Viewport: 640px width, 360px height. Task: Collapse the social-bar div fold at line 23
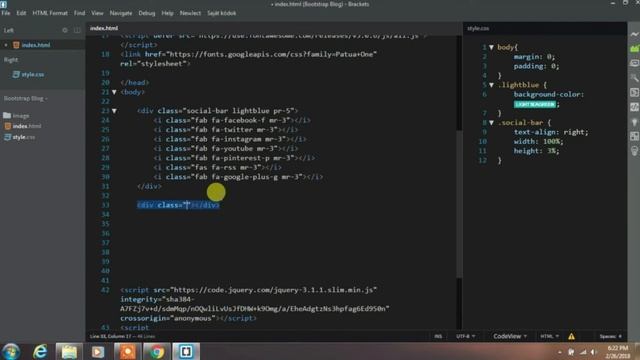(x=114, y=111)
